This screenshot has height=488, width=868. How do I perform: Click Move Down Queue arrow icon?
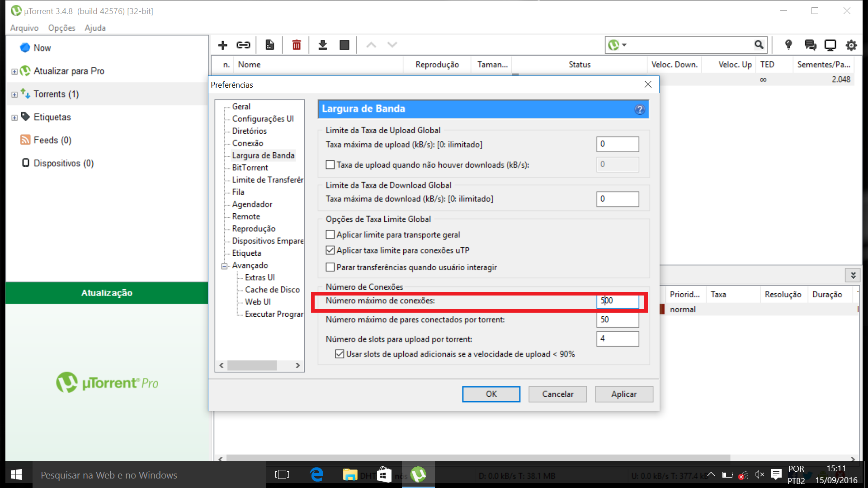point(392,45)
